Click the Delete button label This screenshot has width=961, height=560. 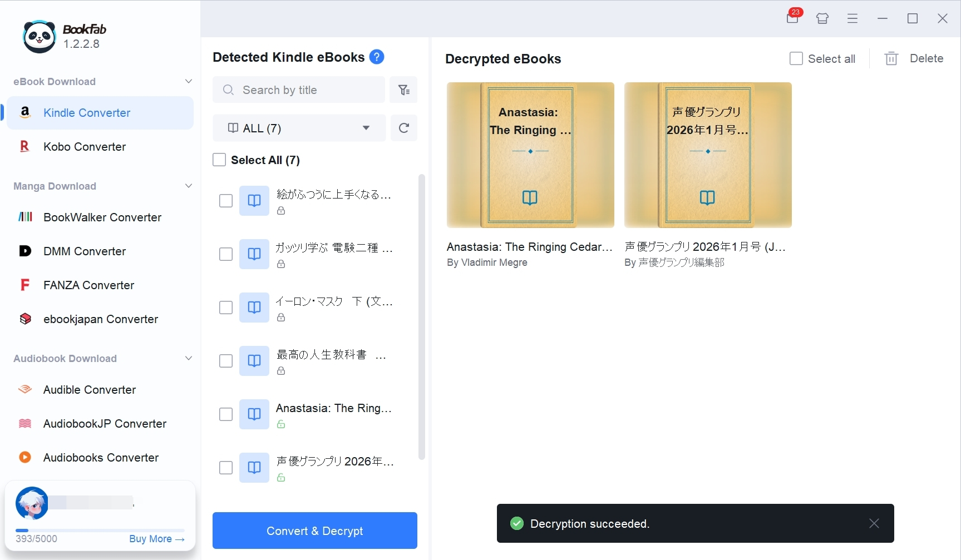coord(926,58)
